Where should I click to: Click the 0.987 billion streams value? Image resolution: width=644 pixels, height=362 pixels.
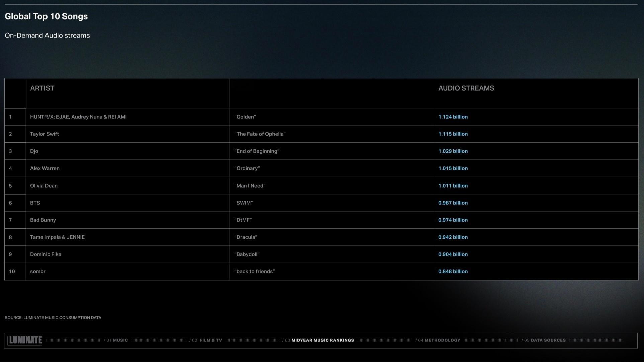coord(453,203)
